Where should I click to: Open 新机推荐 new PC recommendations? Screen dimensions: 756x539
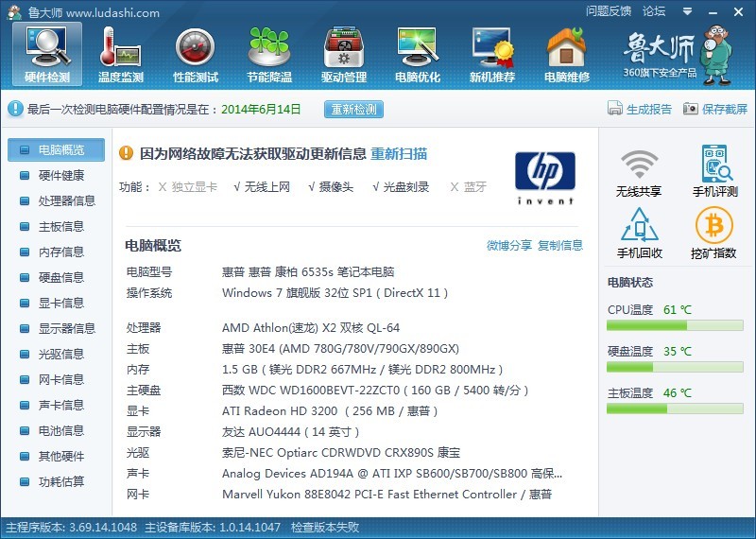pos(492,55)
